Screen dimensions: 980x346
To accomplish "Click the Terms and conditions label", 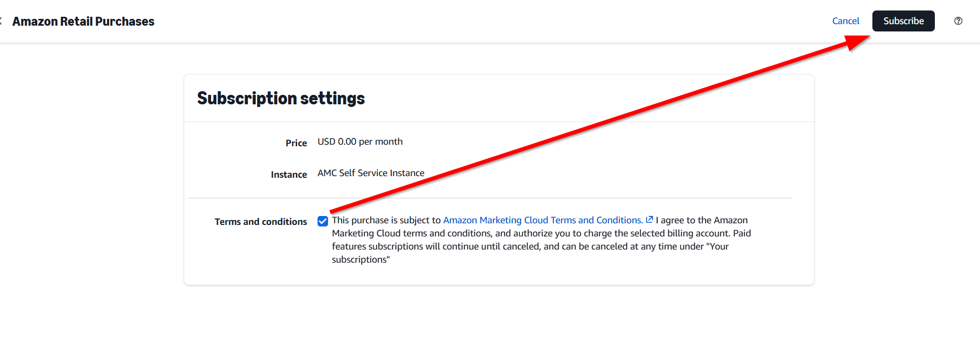I will (x=261, y=222).
